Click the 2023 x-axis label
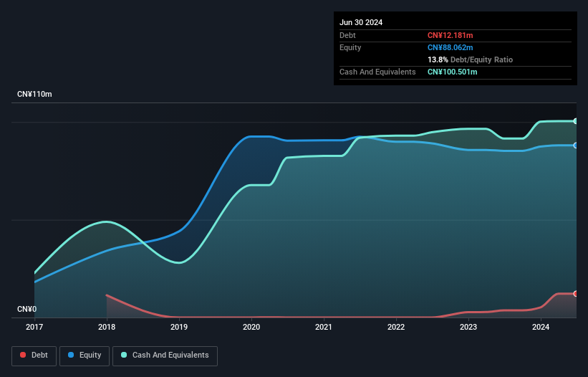 (x=468, y=327)
